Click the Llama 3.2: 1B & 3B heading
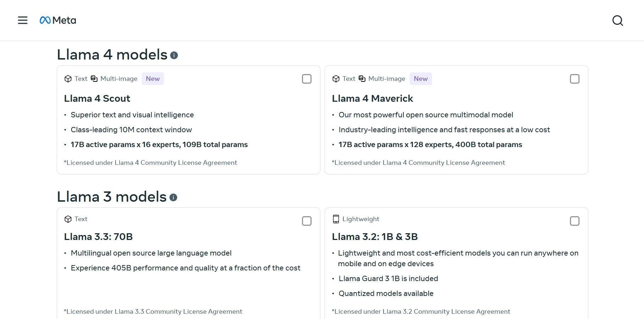The height and width of the screenshot is (319, 644). point(375,237)
